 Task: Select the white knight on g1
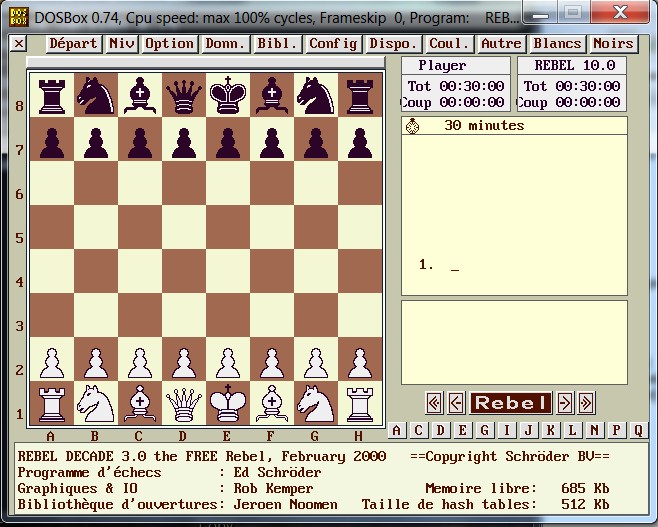click(316, 403)
